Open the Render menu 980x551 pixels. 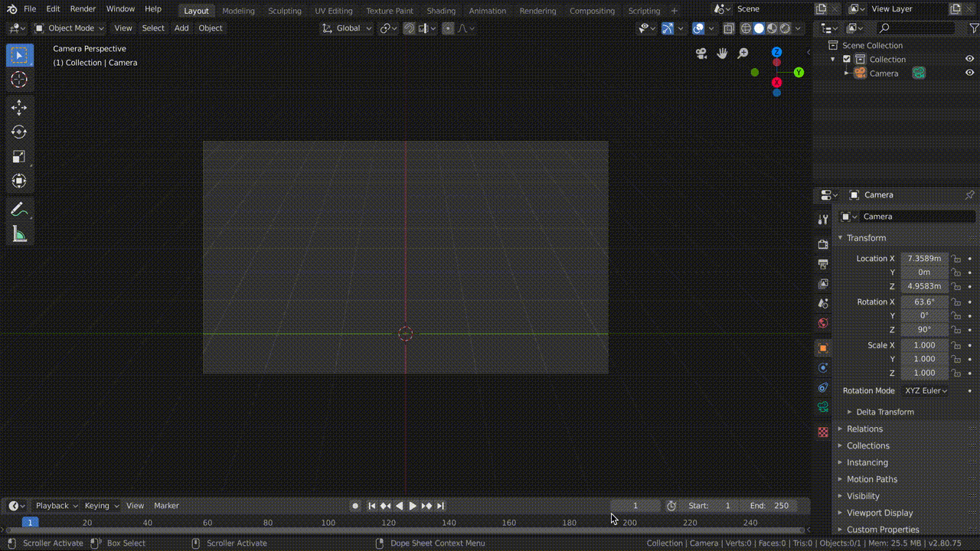[83, 9]
